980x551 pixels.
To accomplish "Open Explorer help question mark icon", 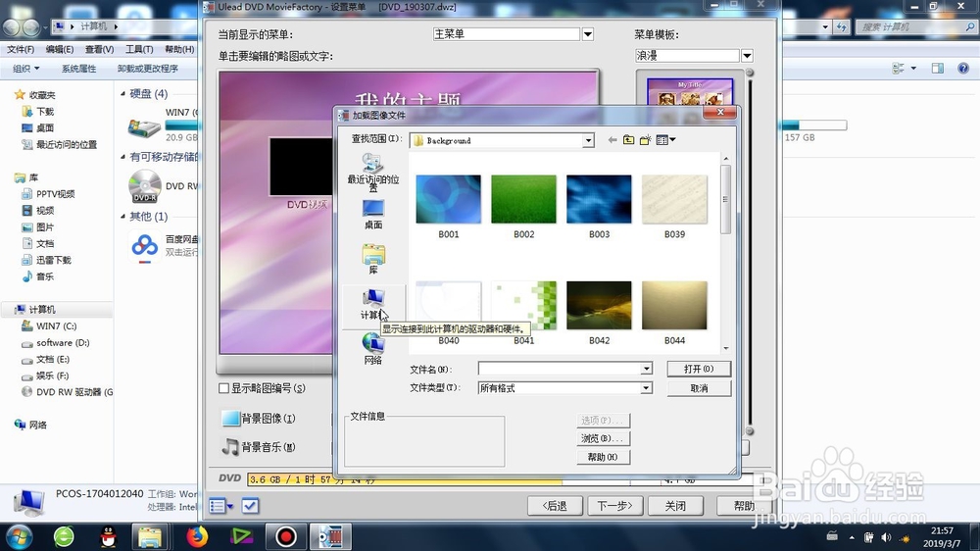I will (x=963, y=69).
